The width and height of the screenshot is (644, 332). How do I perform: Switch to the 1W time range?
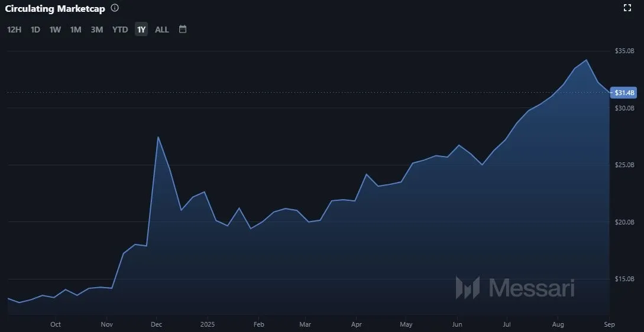[x=55, y=30]
